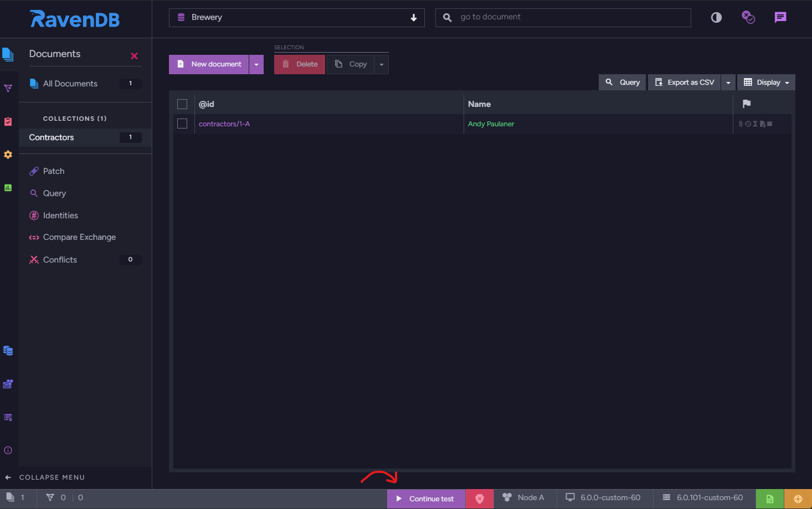Open the Display columns dropdown
Image resolution: width=812 pixels, height=509 pixels.
tap(766, 83)
